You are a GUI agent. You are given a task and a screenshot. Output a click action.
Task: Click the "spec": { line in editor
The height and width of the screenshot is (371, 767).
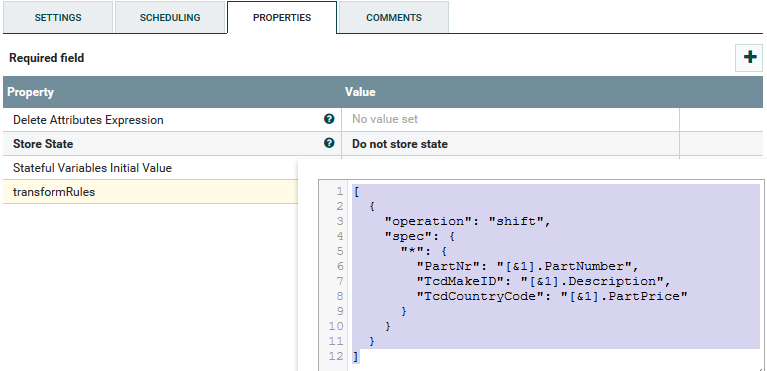[x=420, y=236]
